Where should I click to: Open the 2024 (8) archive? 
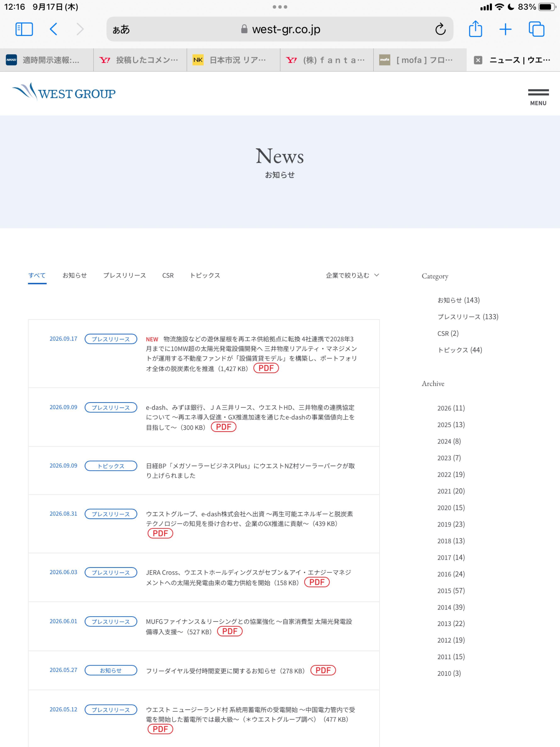(449, 441)
